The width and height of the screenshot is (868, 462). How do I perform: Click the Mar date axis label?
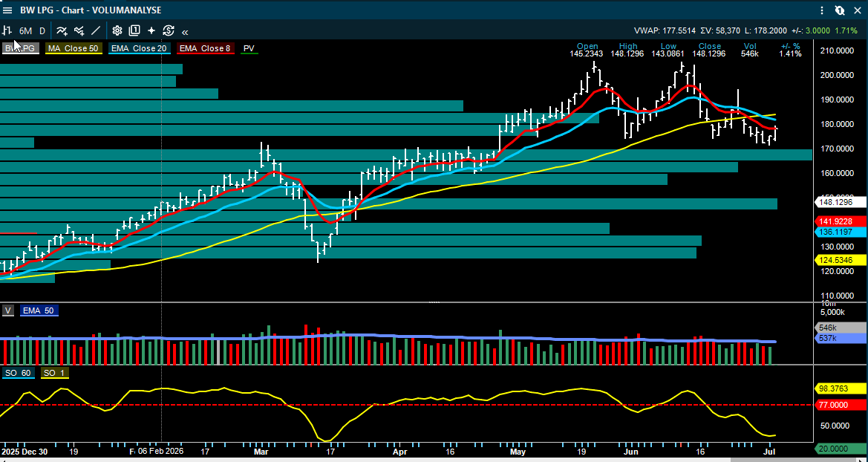point(260,452)
